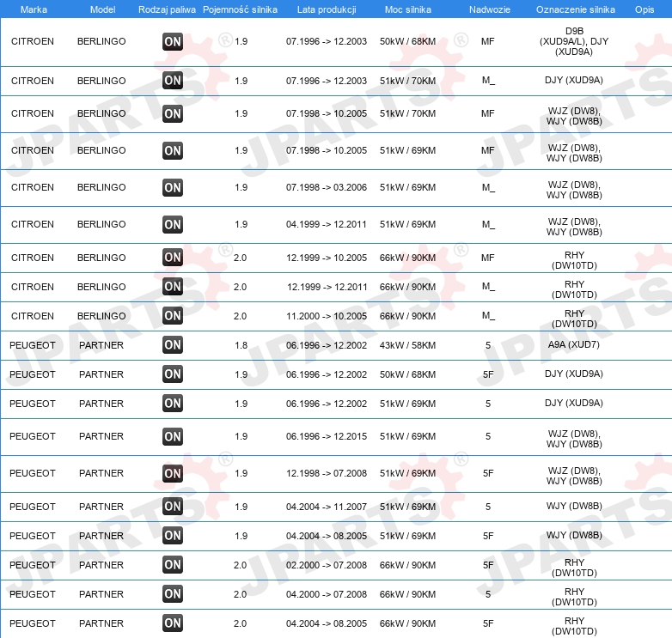Click the date range 12.1998 -> 07.2008
This screenshot has height=638, width=672.
click(327, 473)
